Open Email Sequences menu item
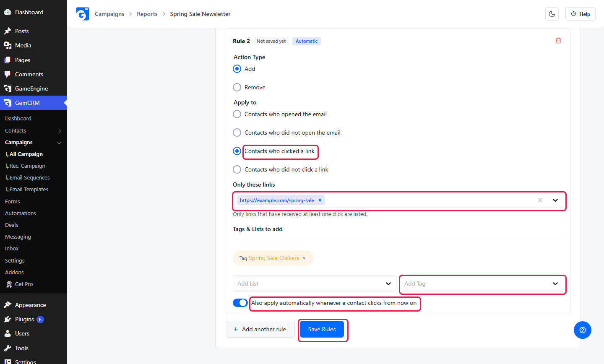 point(29,178)
